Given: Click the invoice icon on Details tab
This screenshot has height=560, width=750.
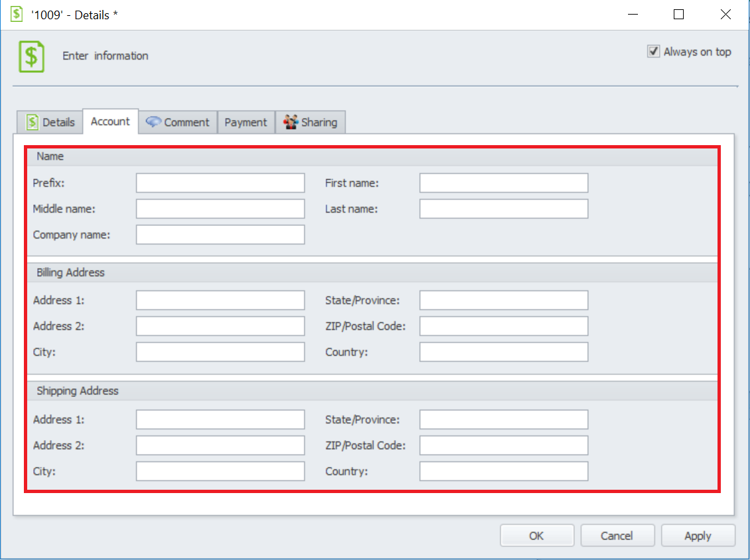Looking at the screenshot, I should tap(32, 123).
